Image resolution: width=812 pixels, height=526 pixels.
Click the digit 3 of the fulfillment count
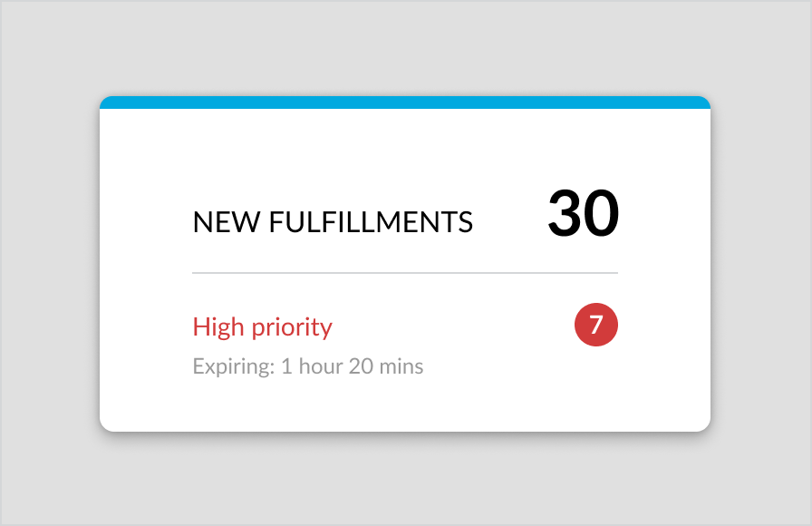point(565,215)
